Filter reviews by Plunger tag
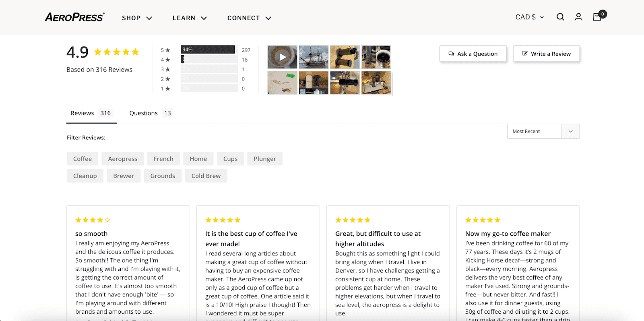 265,158
